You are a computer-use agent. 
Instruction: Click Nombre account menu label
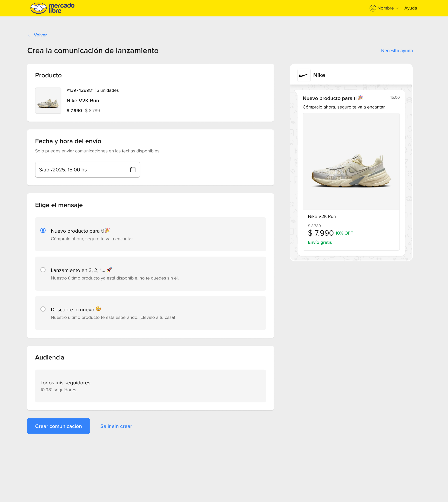pos(385,8)
